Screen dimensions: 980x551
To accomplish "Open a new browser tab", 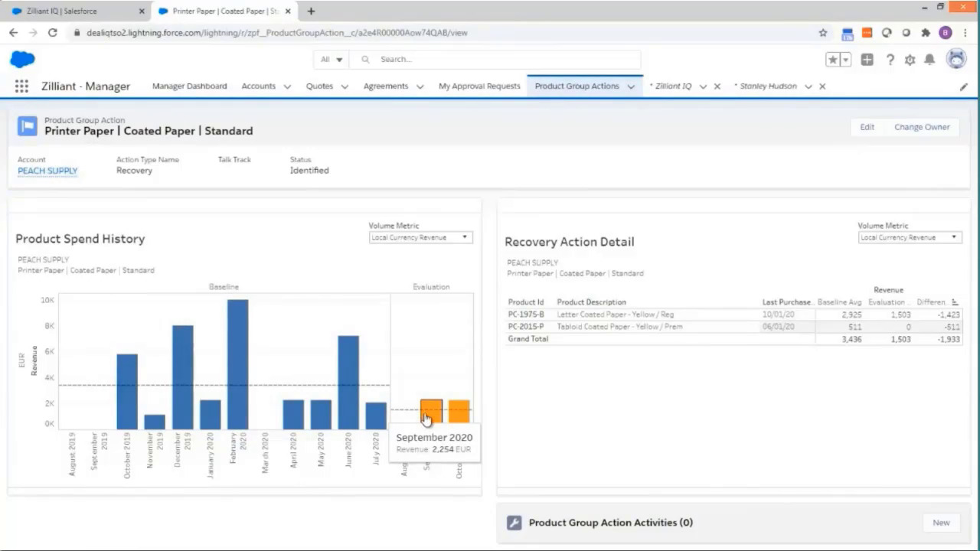I will coord(311,11).
